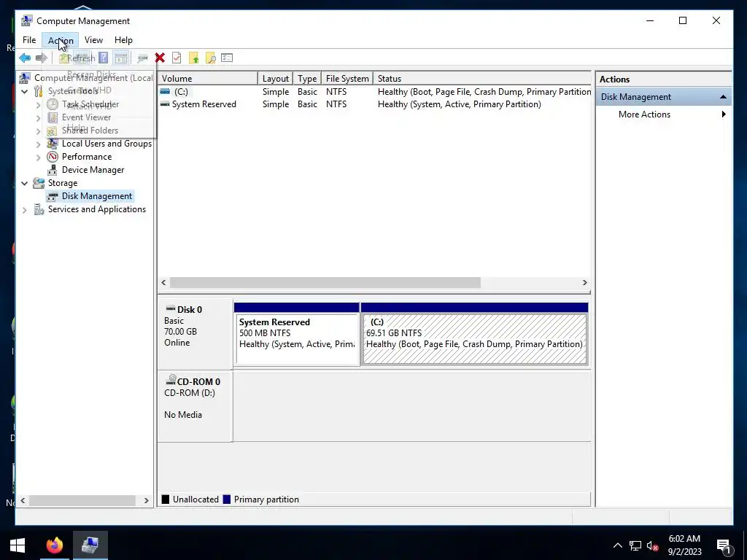The height and width of the screenshot is (560, 747).
Task: Click the red X delete toolbar icon
Action: tap(160, 58)
